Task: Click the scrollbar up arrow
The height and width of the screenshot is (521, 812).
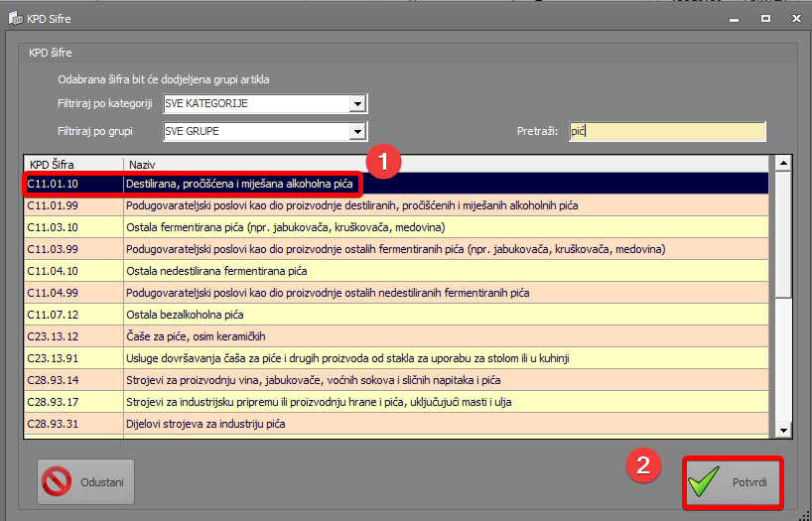Action: tap(783, 163)
